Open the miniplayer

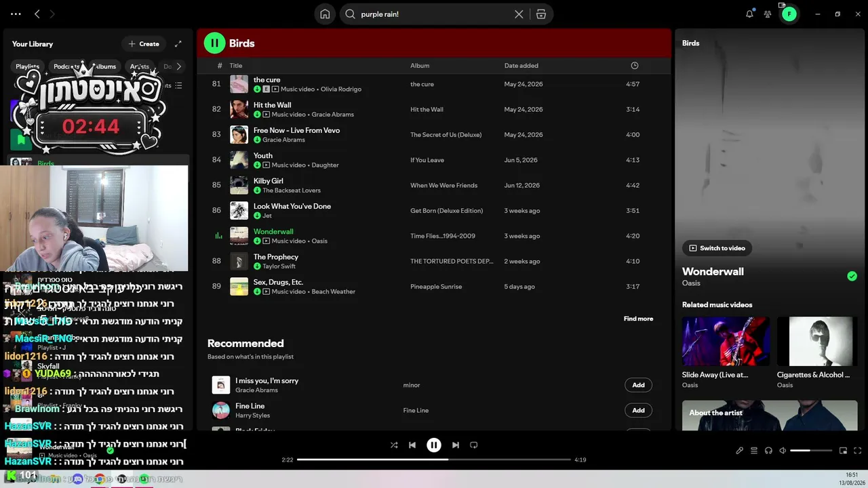[x=843, y=451]
